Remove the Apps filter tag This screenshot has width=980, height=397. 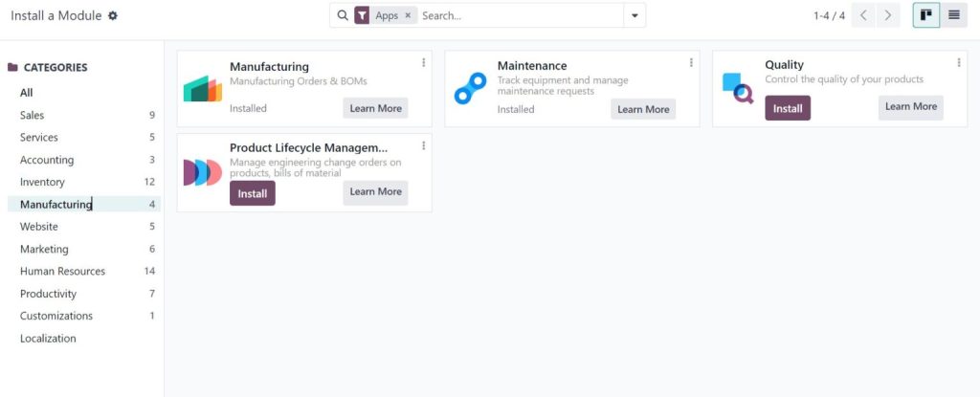click(x=408, y=16)
